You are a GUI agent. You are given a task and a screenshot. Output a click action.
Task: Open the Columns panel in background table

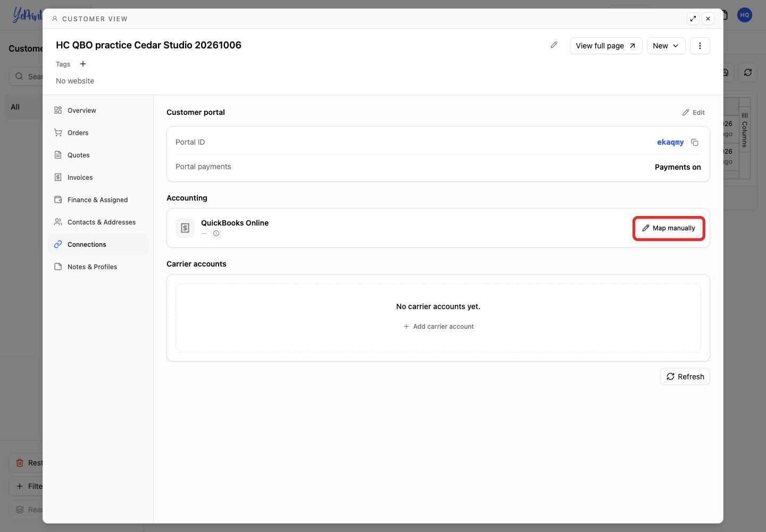(745, 131)
